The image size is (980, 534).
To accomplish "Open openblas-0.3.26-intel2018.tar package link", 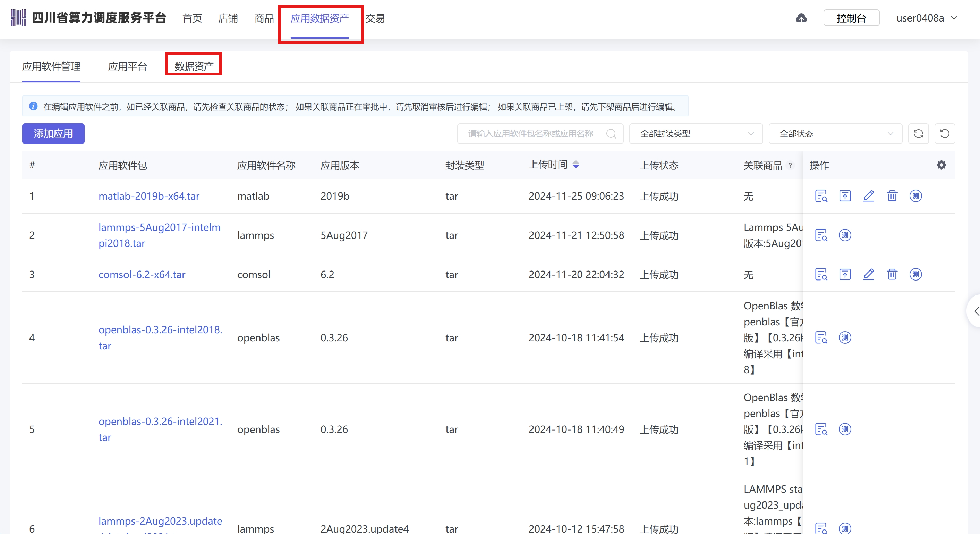I will point(160,337).
